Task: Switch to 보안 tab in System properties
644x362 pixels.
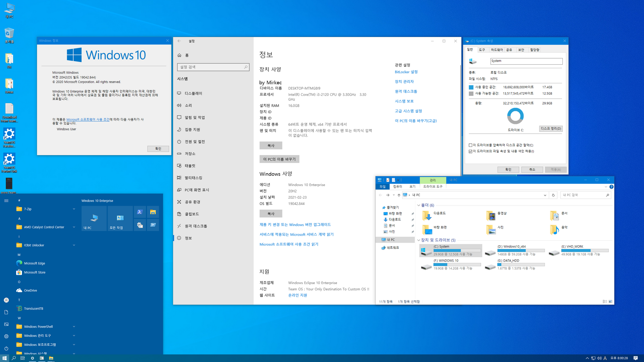Action: pos(521,50)
